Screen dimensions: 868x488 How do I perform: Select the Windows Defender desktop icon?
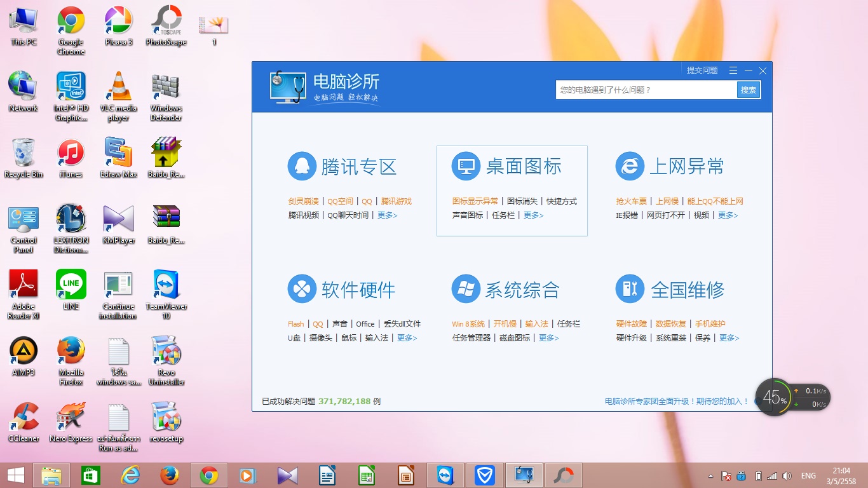(x=166, y=96)
